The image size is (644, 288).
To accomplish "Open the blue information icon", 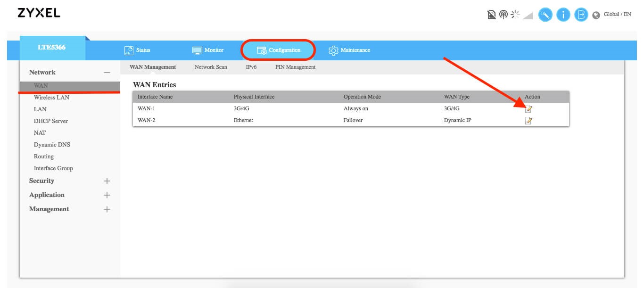I will (x=563, y=15).
